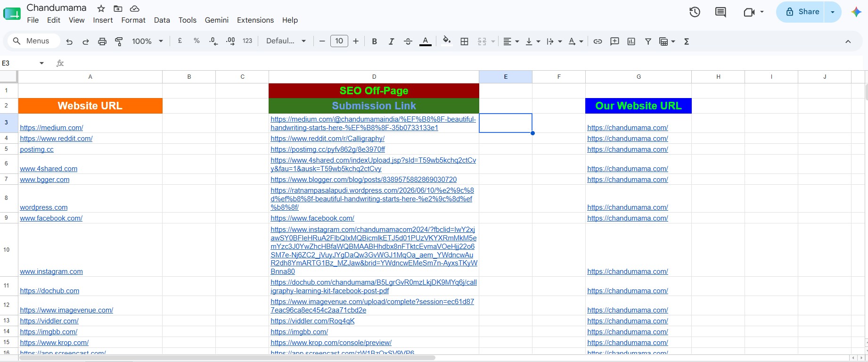This screenshot has width=868, height=362.
Task: Open Name box dropdown arrow
Action: tap(41, 63)
